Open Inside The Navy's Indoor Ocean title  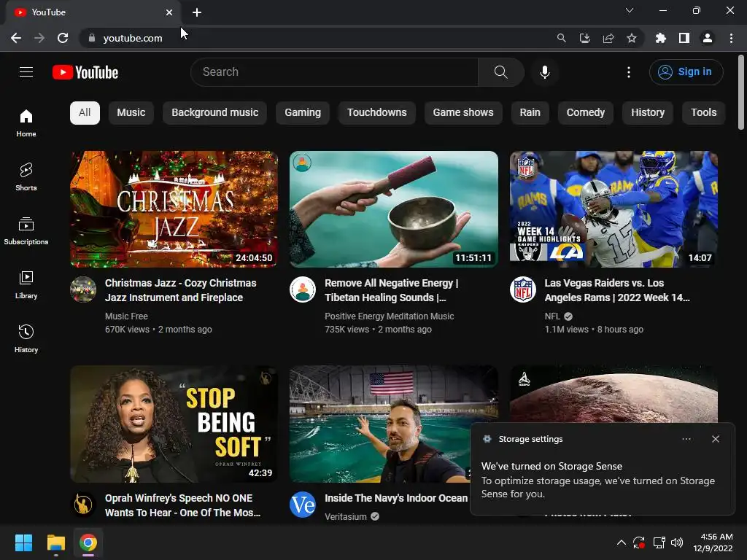396,498
